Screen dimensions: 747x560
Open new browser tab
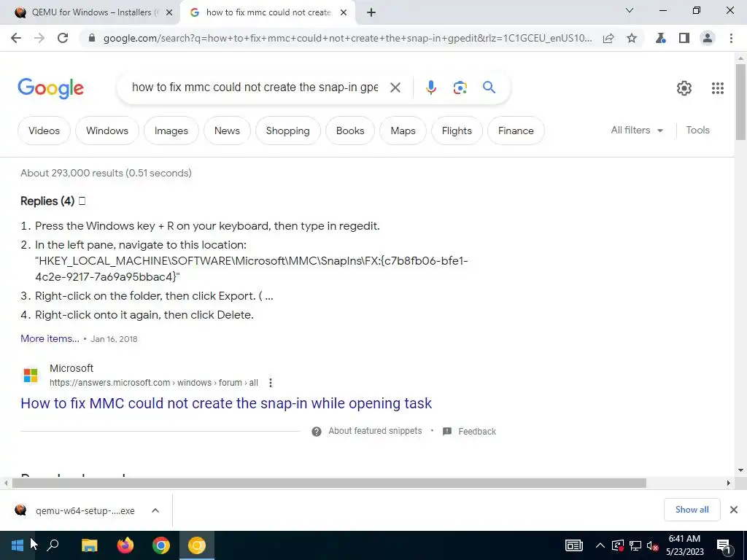(x=371, y=13)
